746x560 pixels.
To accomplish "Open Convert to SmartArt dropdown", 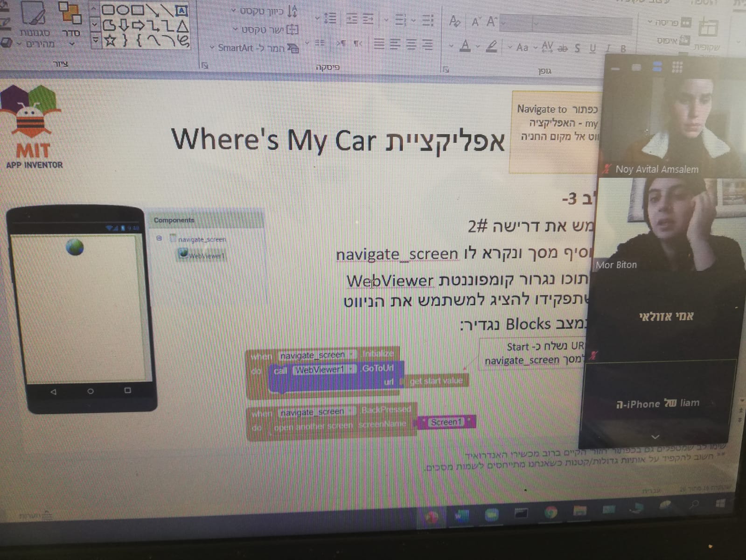I will click(x=254, y=48).
